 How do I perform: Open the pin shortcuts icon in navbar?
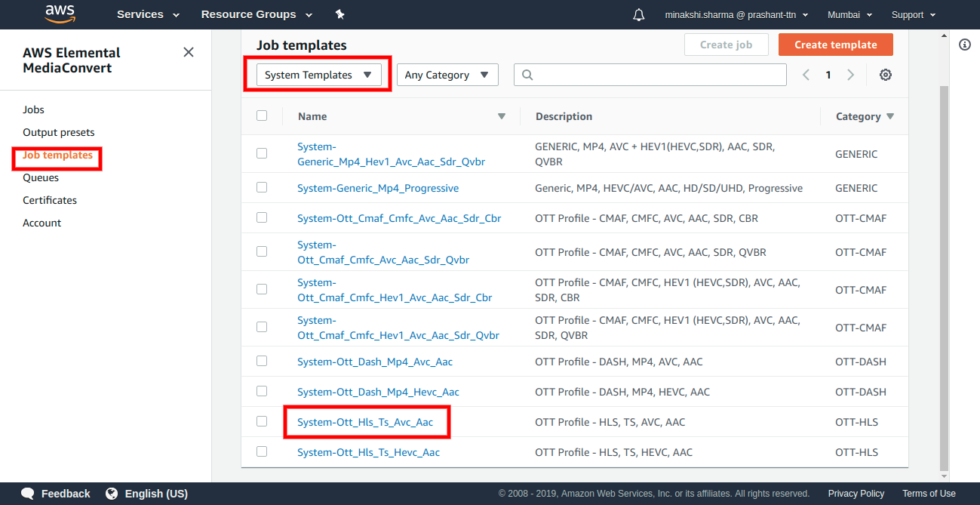(339, 14)
